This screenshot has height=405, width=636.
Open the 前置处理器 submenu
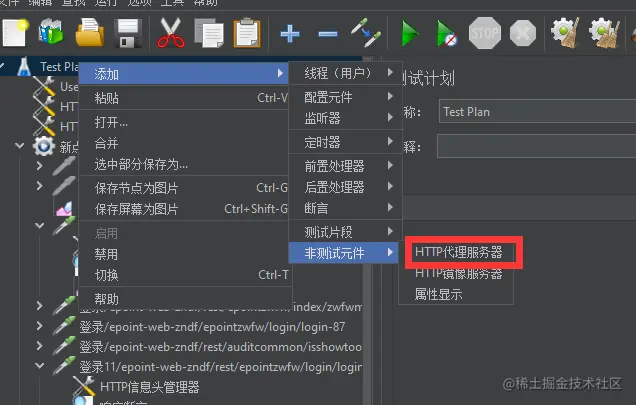346,166
